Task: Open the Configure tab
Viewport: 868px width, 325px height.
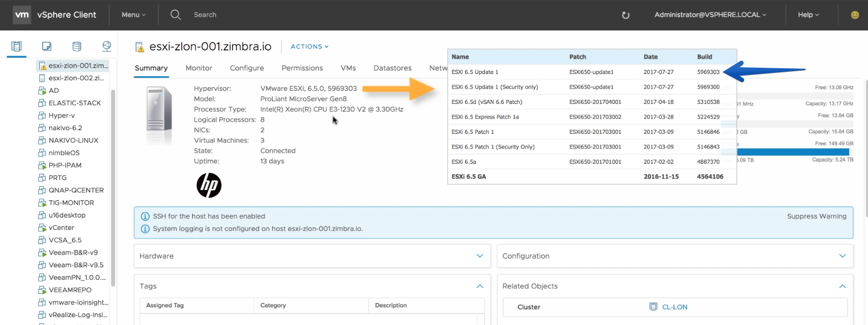Action: [x=247, y=68]
